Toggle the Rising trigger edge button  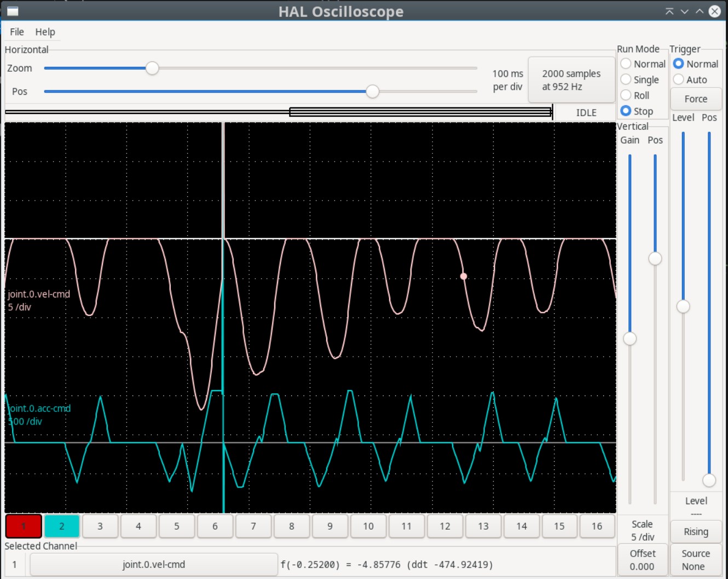[x=696, y=531]
